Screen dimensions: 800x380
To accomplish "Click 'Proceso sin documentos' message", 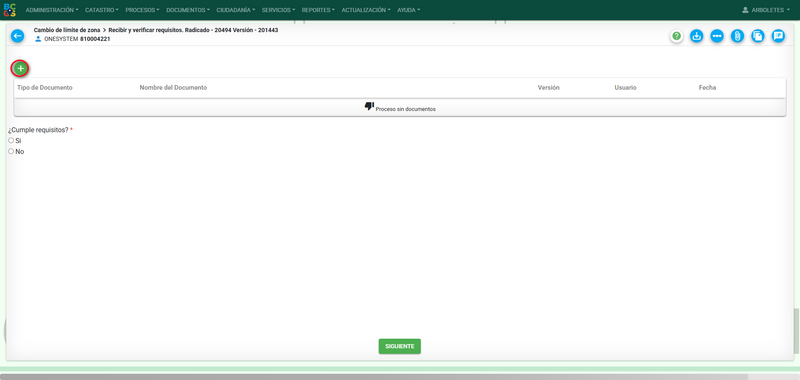I will [406, 109].
